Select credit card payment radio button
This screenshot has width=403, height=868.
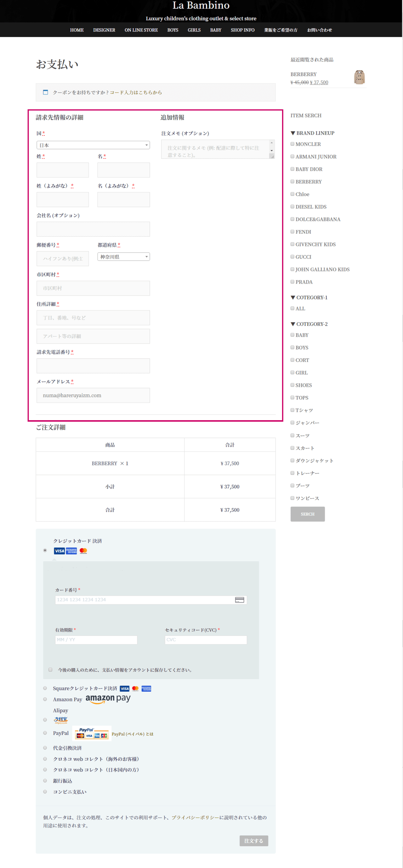[45, 550]
